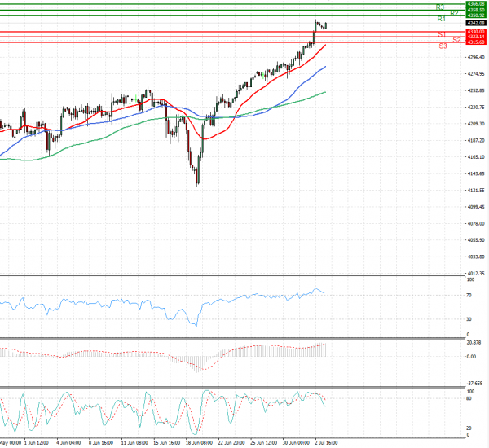The image size is (489, 448).
Task: Click price axis value 4187.20
Action: (x=476, y=141)
